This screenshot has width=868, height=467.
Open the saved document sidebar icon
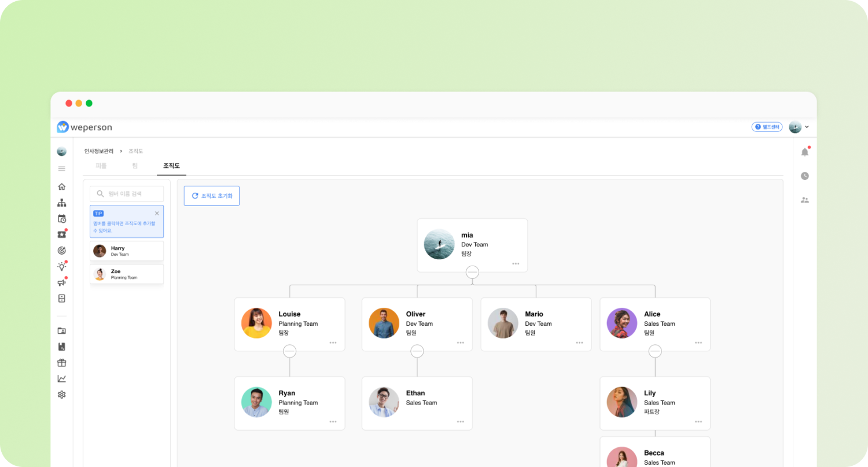point(62,347)
